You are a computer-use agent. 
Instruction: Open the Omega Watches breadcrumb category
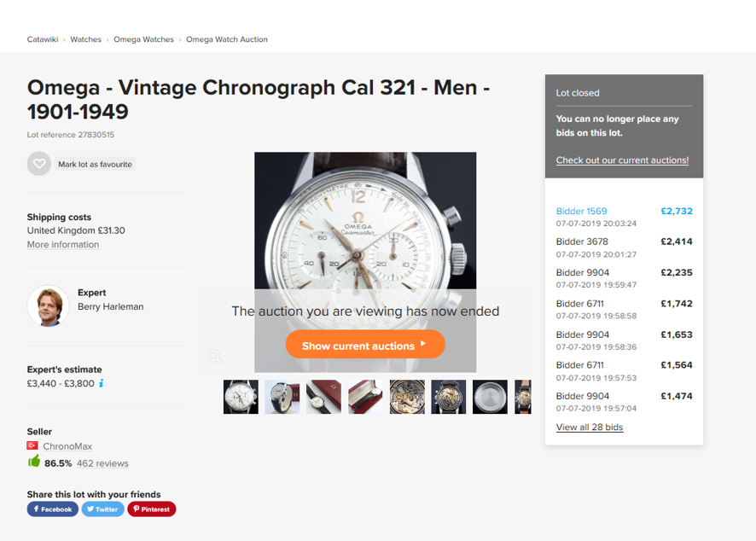coord(143,39)
